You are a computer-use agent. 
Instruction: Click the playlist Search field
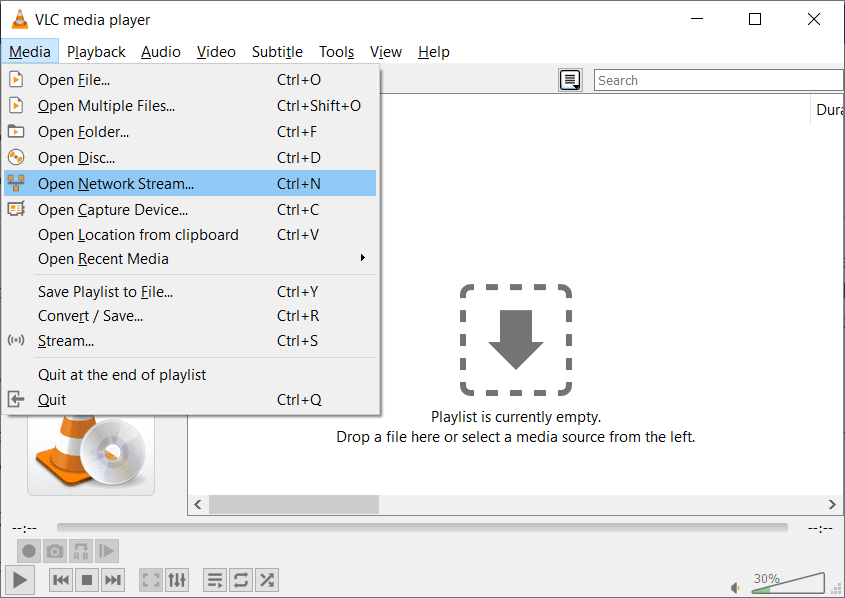tap(719, 80)
